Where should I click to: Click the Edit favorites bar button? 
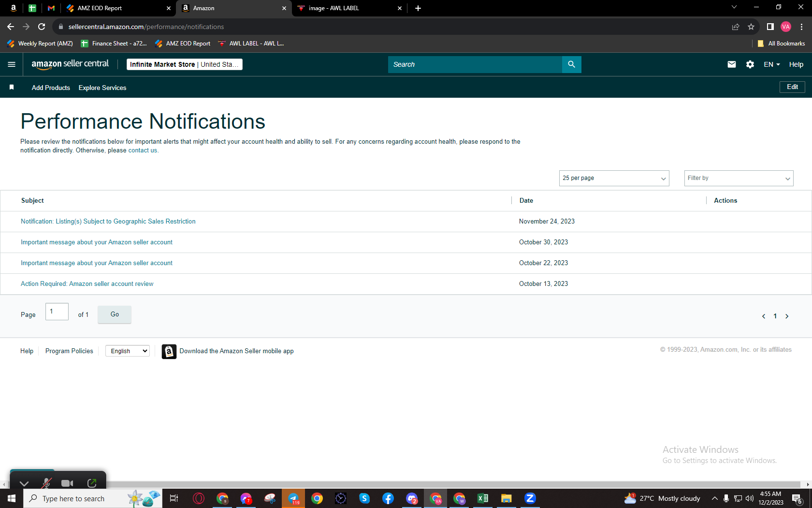[793, 87]
